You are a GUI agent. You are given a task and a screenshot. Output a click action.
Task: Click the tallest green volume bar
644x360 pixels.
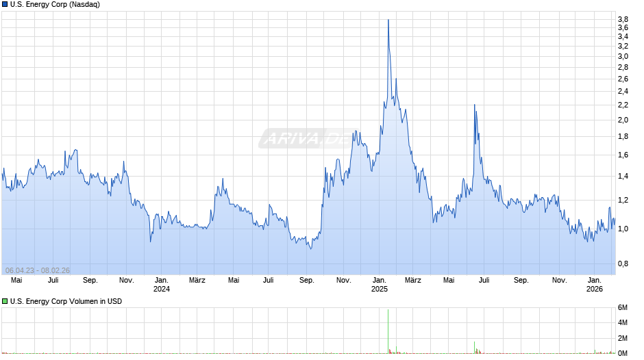[x=388, y=331]
